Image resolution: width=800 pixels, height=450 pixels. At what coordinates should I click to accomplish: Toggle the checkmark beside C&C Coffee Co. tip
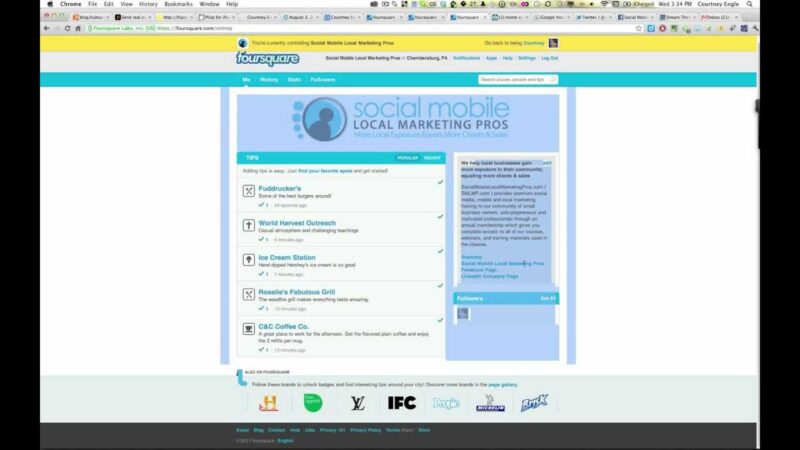click(440, 320)
